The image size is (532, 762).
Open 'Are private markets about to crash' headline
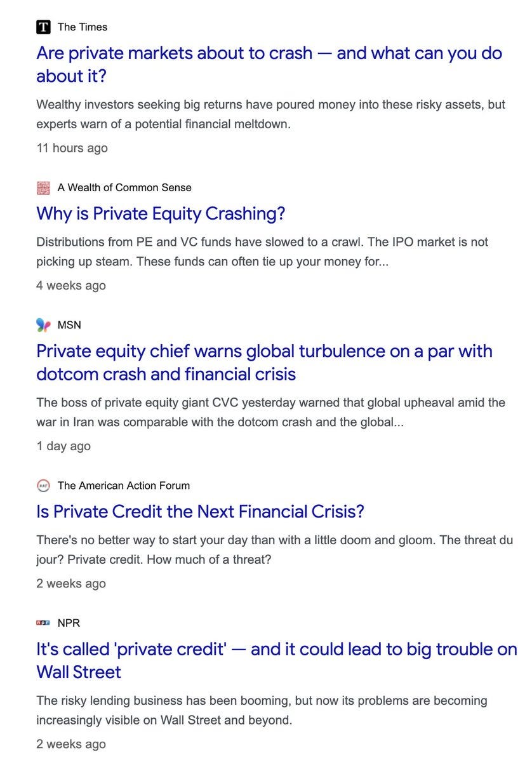tap(269, 64)
